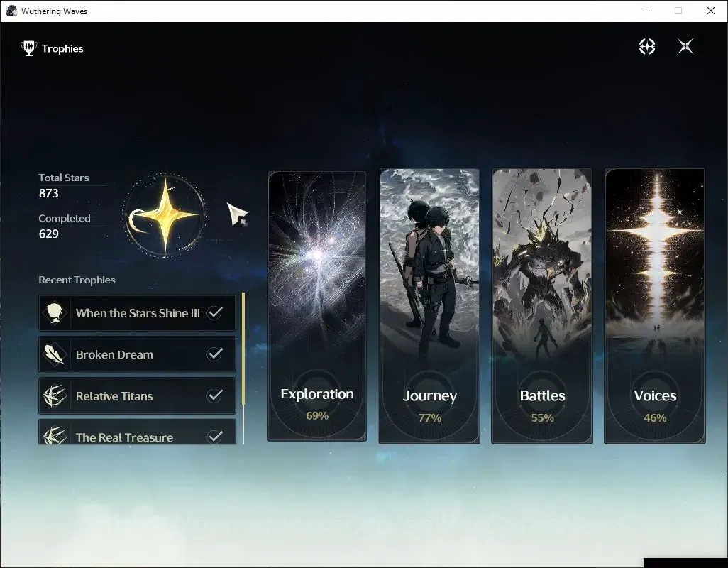Click the checkmark on The Real Treasure
Image resolution: width=728 pixels, height=568 pixels.
[x=214, y=436]
